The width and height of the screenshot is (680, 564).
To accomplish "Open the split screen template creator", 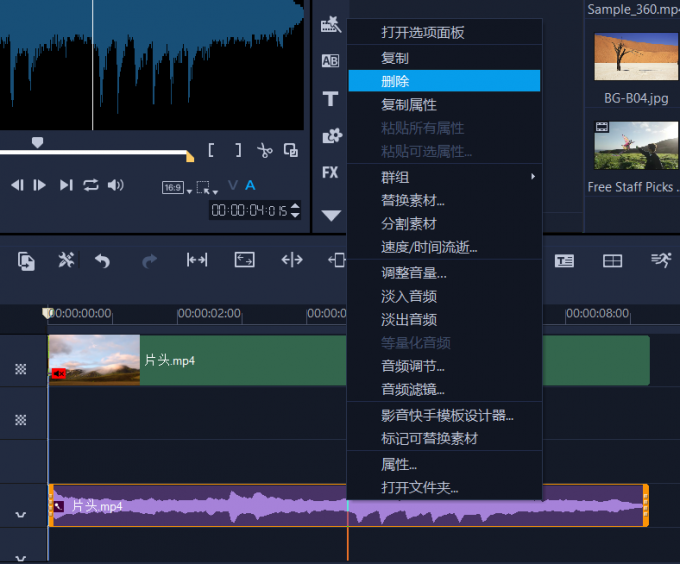I will coord(612,261).
